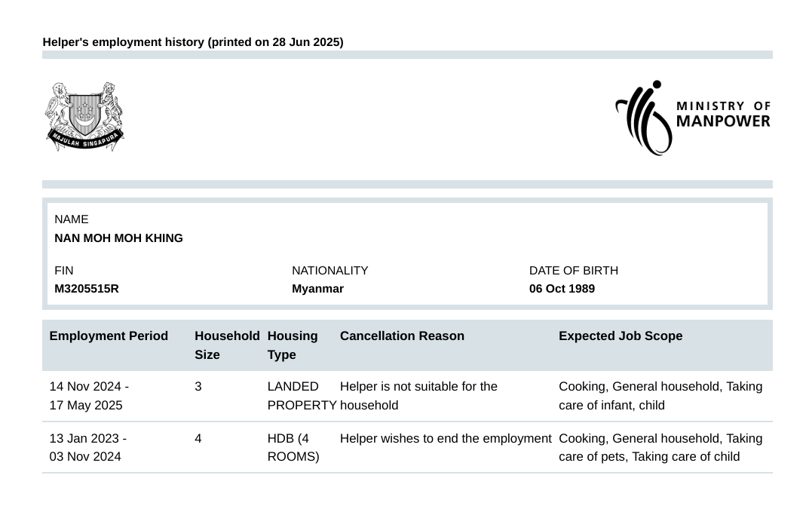Click the Expected Job Scope column header

tap(620, 336)
